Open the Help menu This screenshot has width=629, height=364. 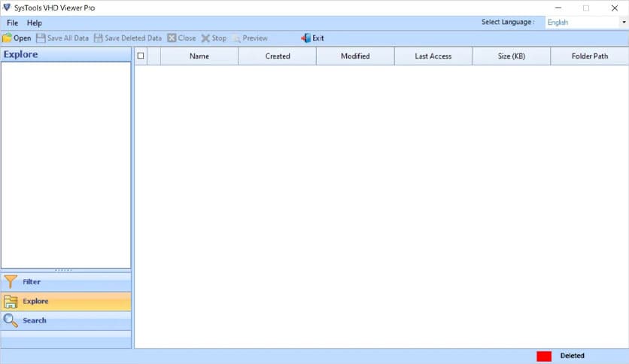[35, 23]
